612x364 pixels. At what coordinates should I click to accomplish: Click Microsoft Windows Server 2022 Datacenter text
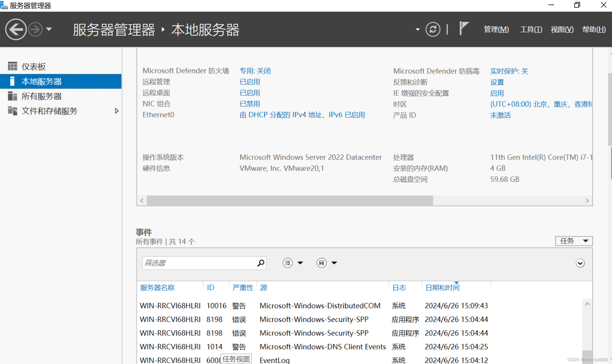311,157
